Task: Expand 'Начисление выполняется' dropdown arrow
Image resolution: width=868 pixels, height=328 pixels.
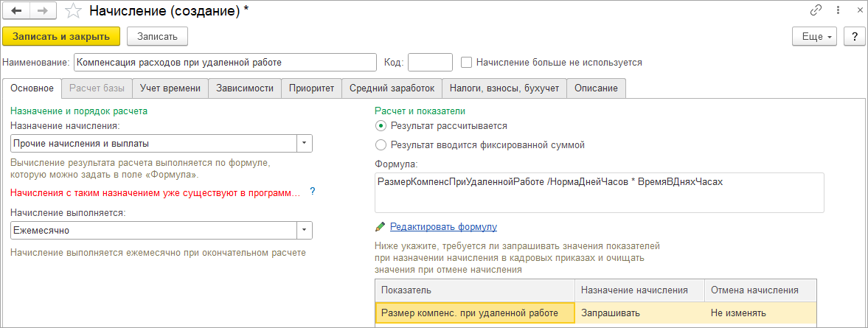Action: click(305, 231)
